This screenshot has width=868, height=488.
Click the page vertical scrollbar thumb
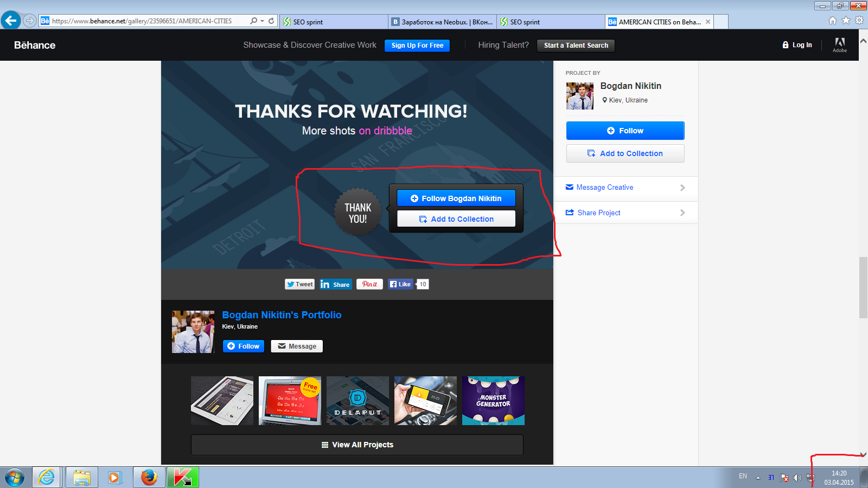[863, 288]
